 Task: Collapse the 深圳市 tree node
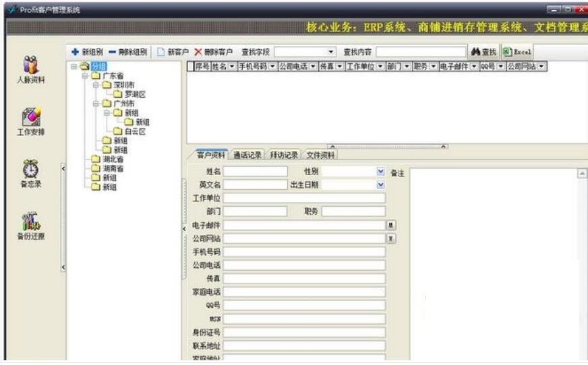point(96,85)
